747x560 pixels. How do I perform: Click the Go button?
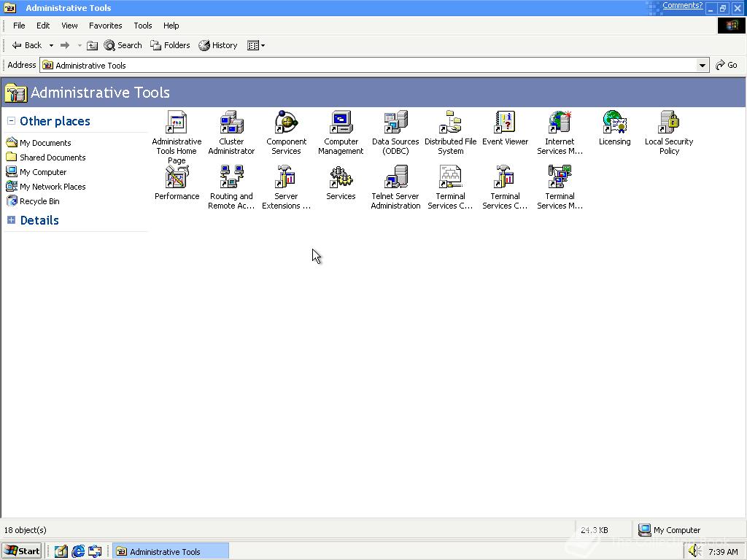pos(727,65)
